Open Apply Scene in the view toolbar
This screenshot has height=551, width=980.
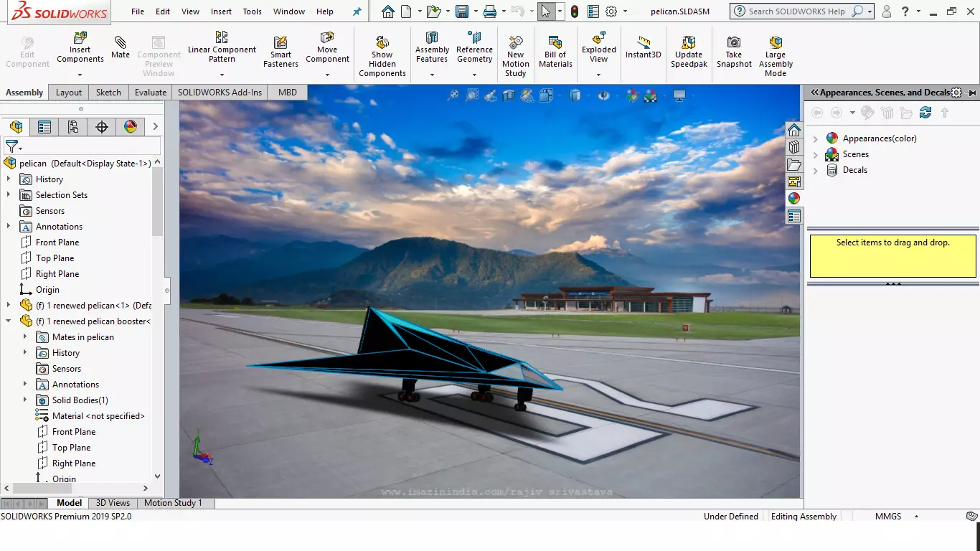pos(650,95)
